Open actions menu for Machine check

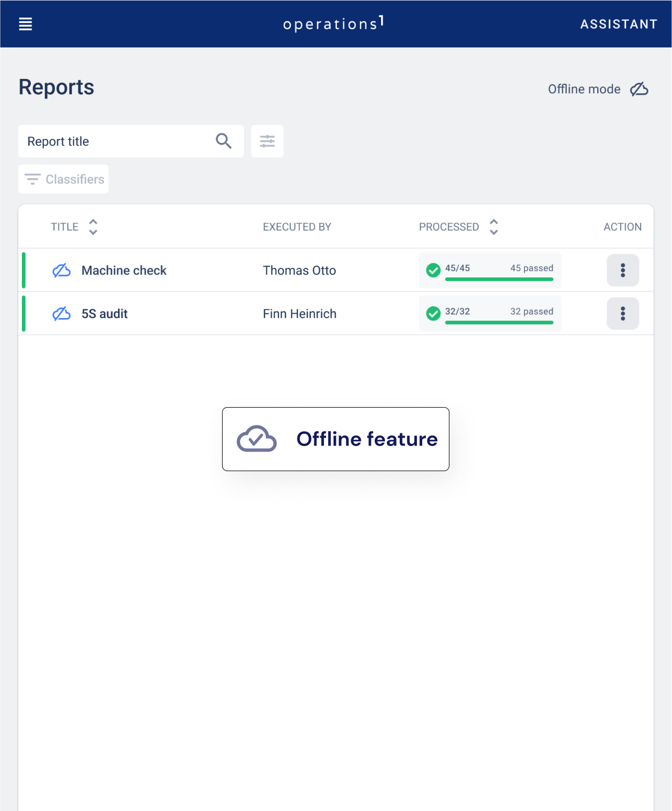click(623, 271)
